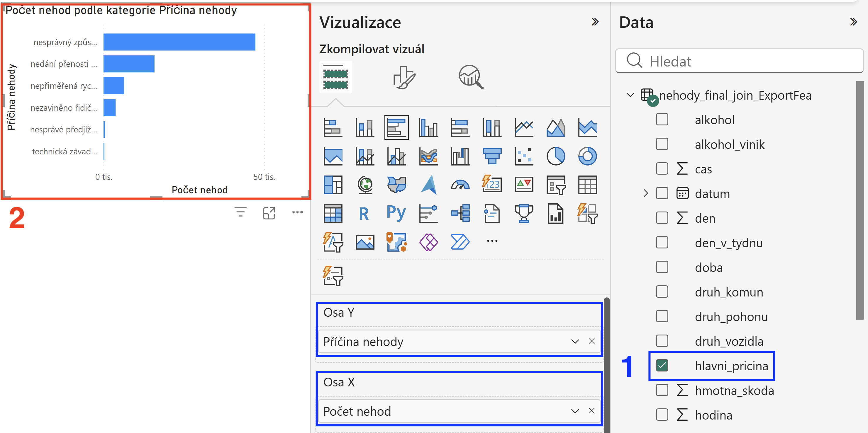This screenshot has width=868, height=433.
Task: Switch to Format visual tab
Action: 404,77
